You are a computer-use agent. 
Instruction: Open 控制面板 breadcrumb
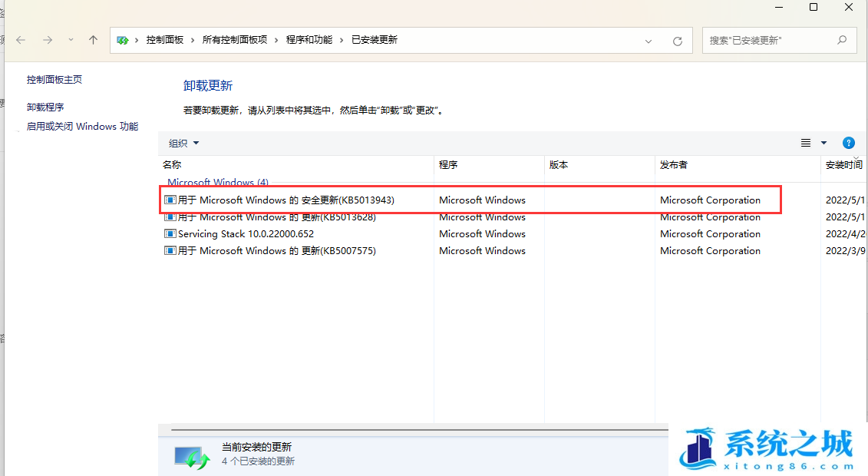pos(164,40)
